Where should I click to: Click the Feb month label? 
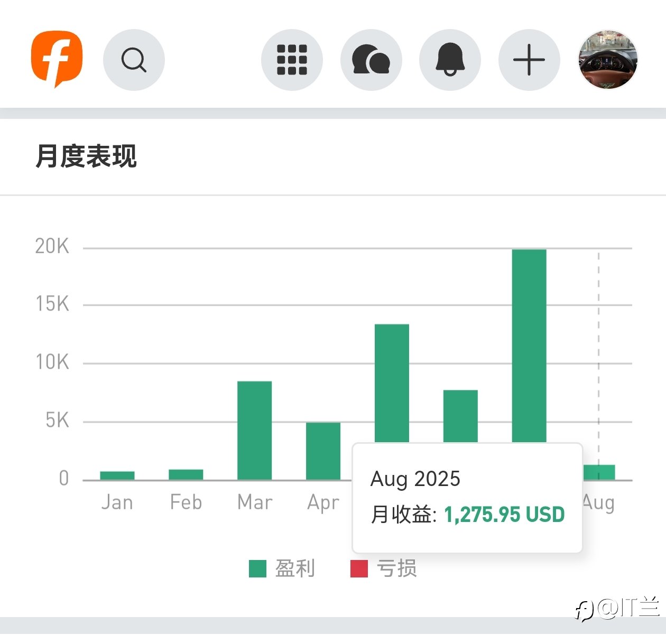(186, 502)
